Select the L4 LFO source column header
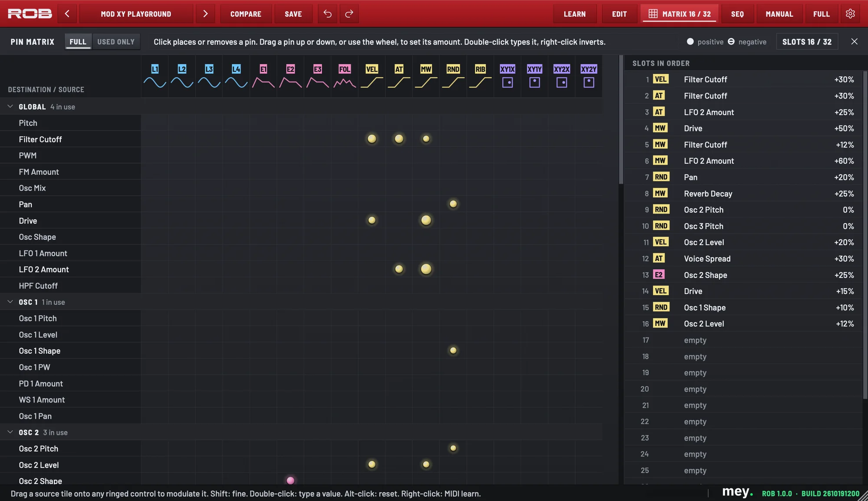 tap(236, 76)
